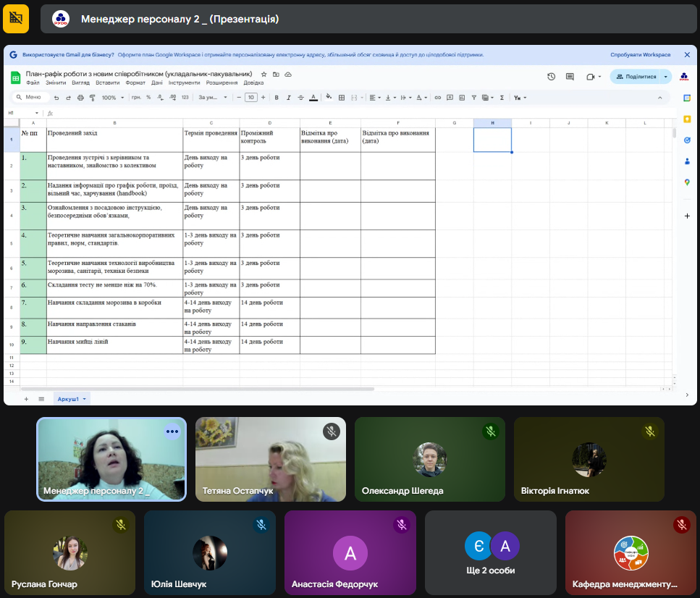
Task: Add a new sheet with plus icon
Action: point(26,399)
